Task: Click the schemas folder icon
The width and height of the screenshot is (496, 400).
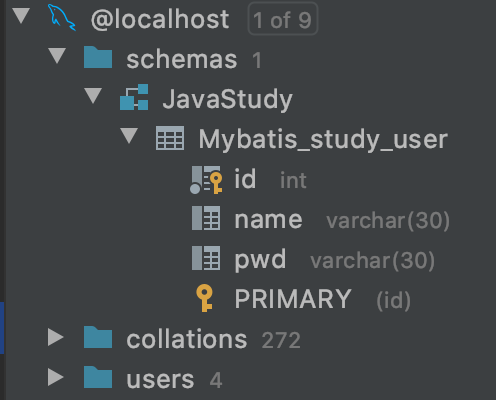Action: coord(98,57)
